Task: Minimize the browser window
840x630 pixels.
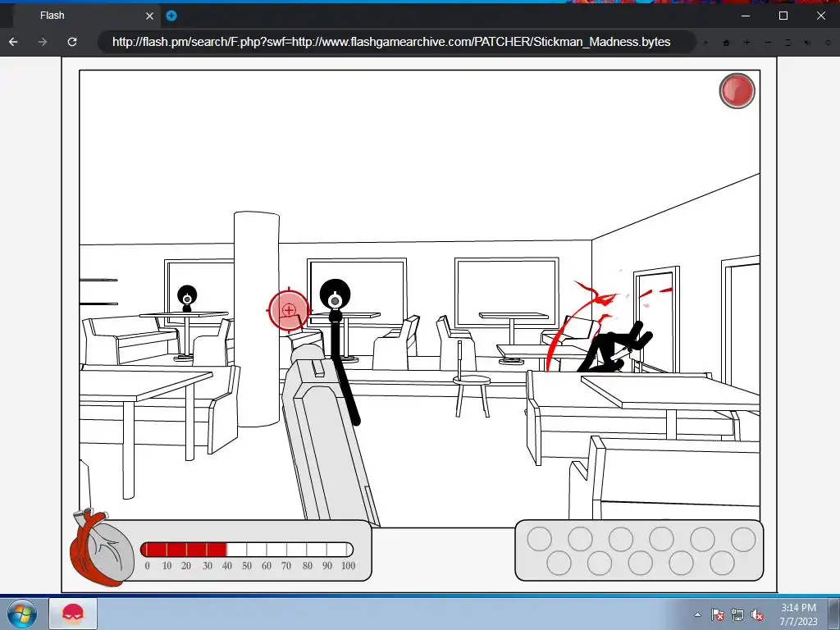Action: [x=745, y=16]
